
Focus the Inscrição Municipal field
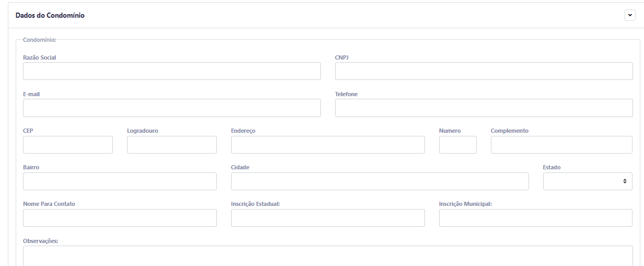pos(535,218)
